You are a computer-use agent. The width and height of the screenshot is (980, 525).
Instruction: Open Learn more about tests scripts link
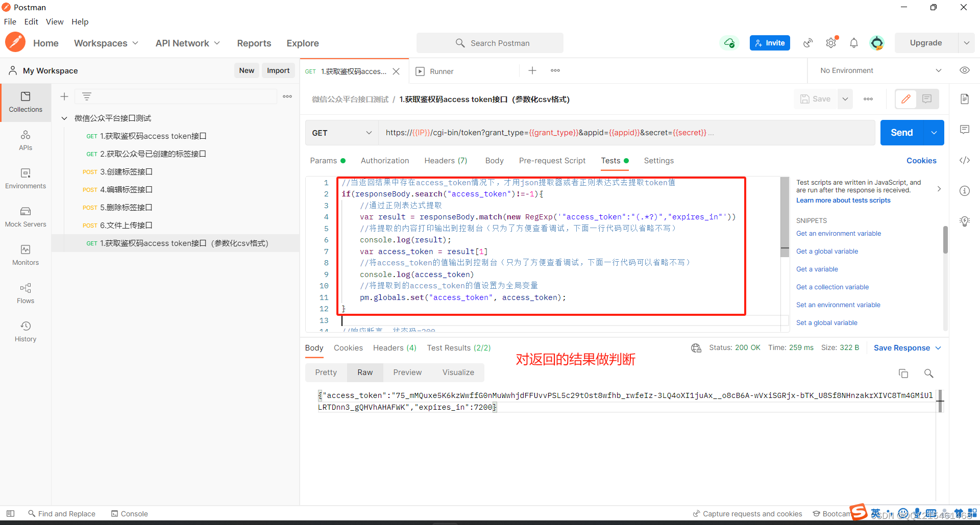pyautogui.click(x=843, y=201)
